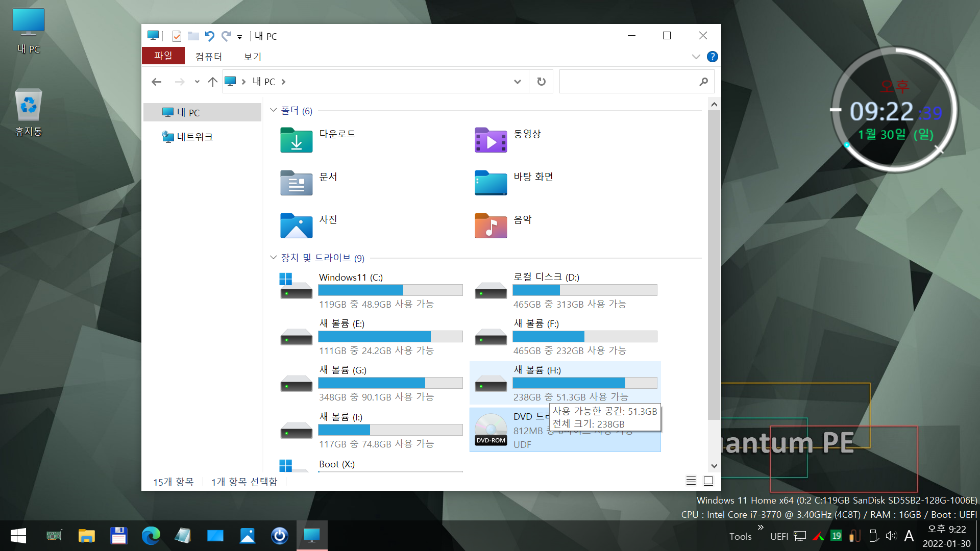Screen dimensions: 980x551
Task: Open the volume speaker tray icon
Action: pos(891,536)
